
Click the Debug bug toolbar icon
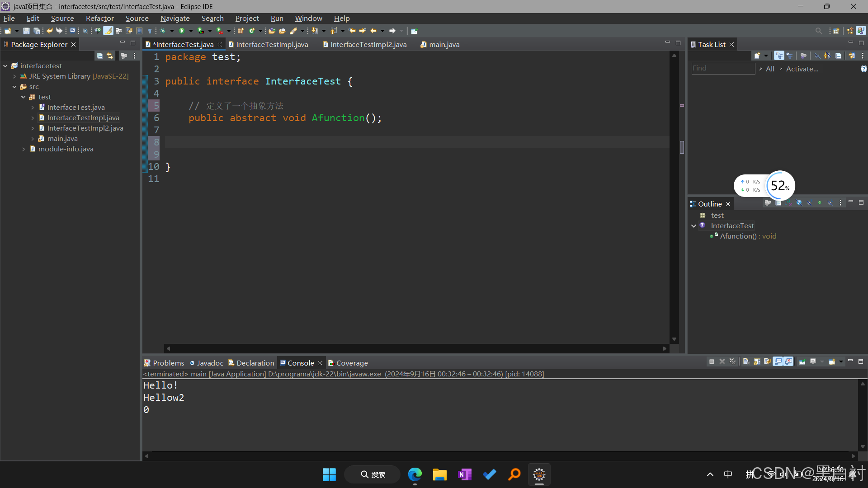(163, 31)
